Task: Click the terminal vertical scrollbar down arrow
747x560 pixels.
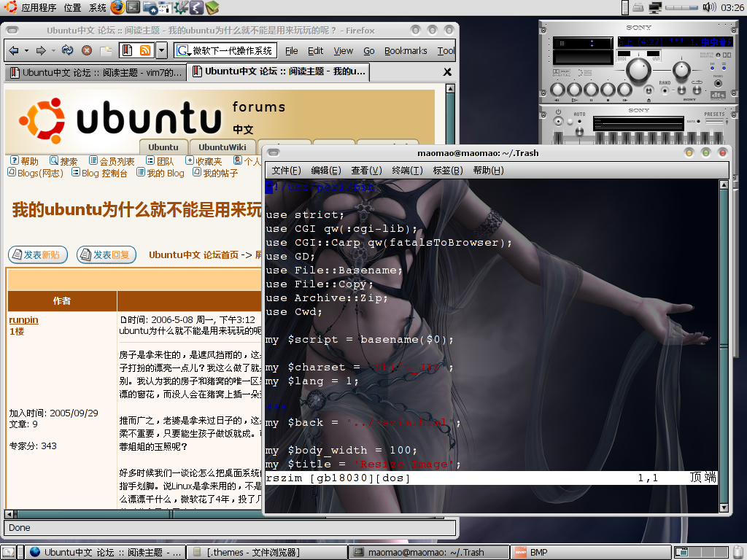Action: tap(724, 507)
